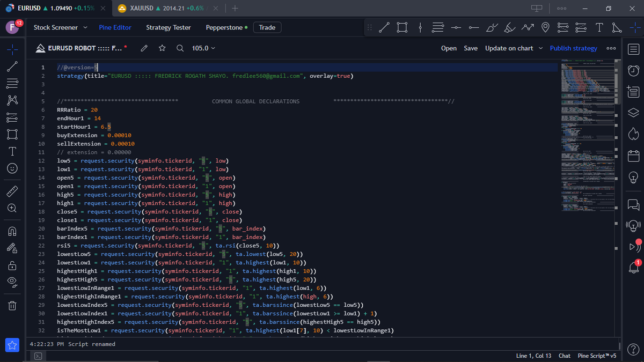Viewport: 644px width, 362px height.
Task: Open the 105.0 version dropdown
Action: pyautogui.click(x=203, y=48)
